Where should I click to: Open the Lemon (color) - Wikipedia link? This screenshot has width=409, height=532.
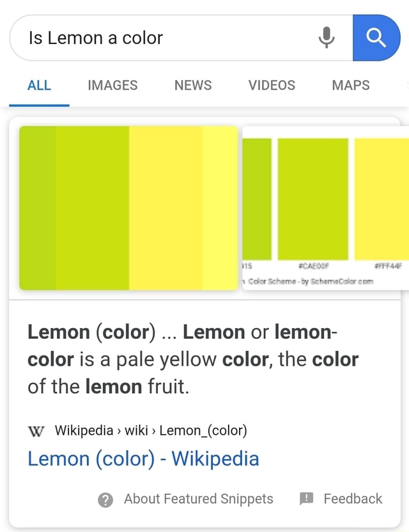coord(143,458)
